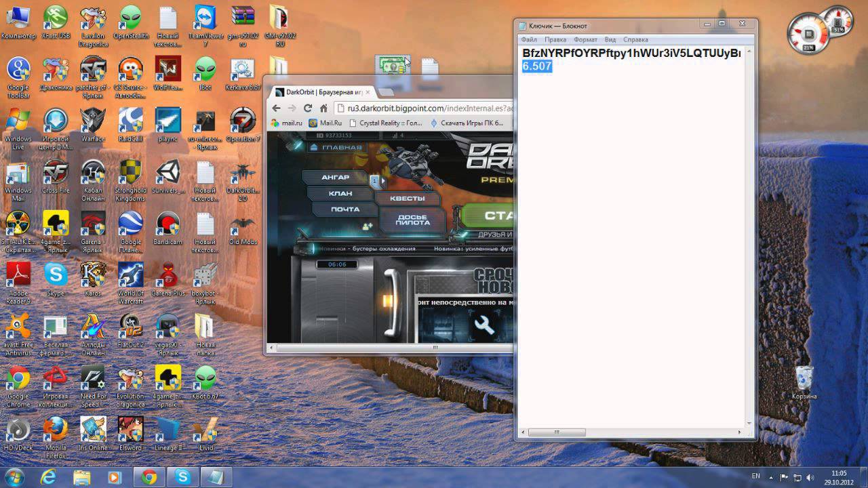The width and height of the screenshot is (868, 488).
Task: Click the Chrome home button
Action: point(323,108)
